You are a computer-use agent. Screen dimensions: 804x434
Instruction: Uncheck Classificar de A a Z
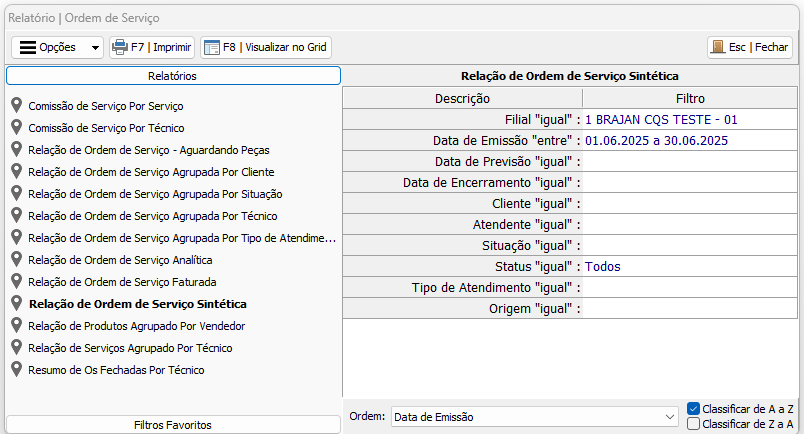click(694, 409)
